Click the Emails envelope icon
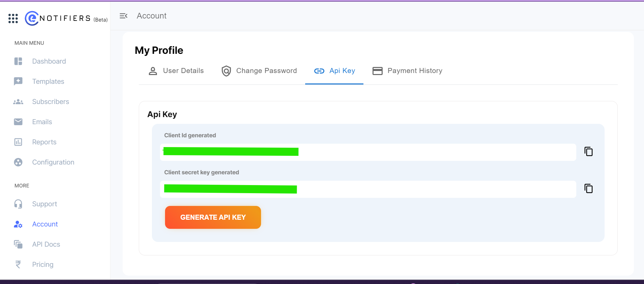The width and height of the screenshot is (644, 284). coord(18,122)
